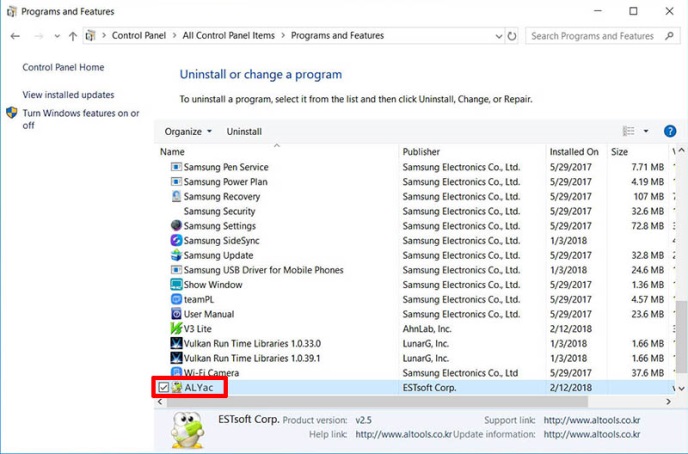Open Control Panel Home link
Viewport: 688px width, 454px height.
click(63, 67)
